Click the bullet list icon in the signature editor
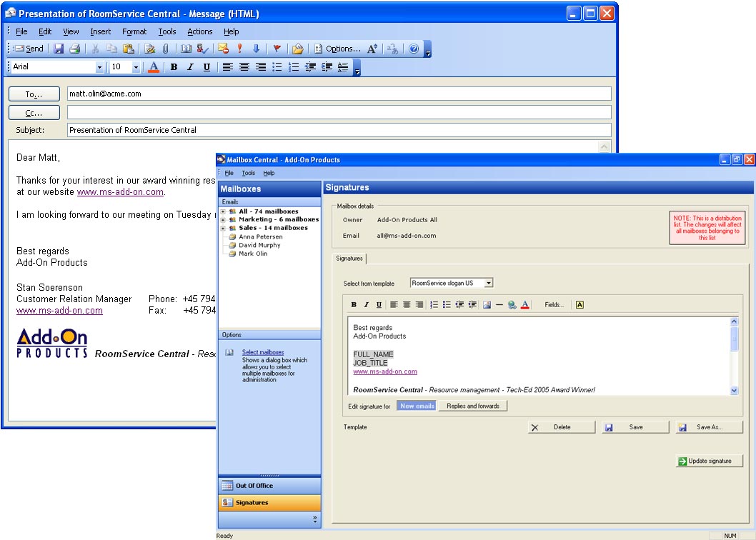756x540 pixels. (447, 305)
